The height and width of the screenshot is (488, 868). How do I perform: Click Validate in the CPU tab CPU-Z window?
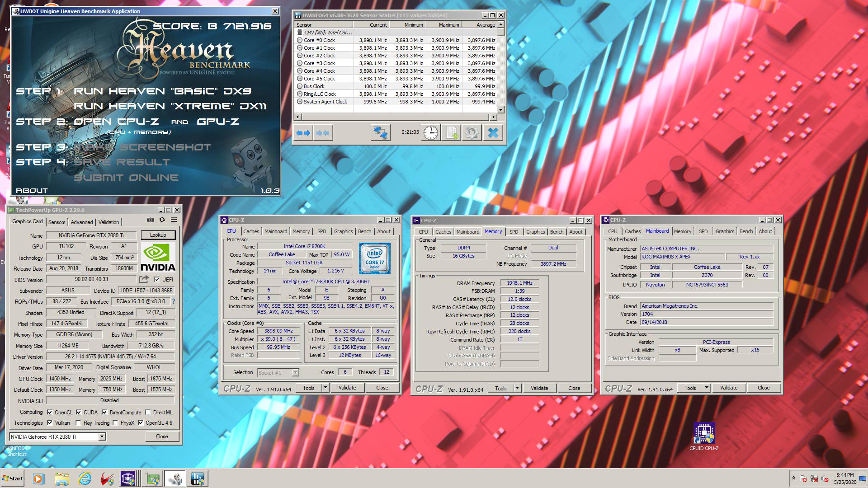[x=347, y=388]
